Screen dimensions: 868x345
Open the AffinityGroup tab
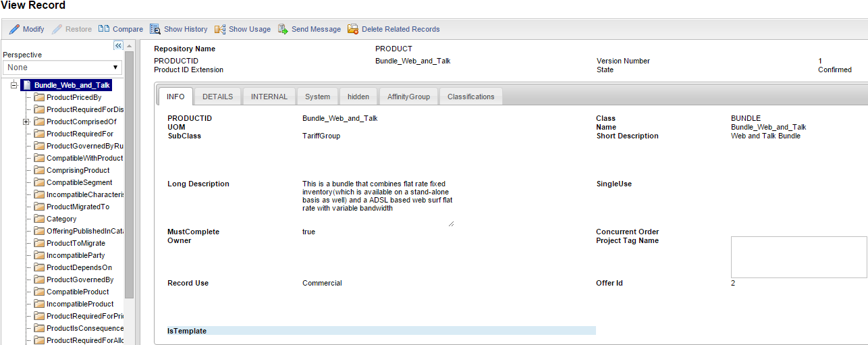408,97
